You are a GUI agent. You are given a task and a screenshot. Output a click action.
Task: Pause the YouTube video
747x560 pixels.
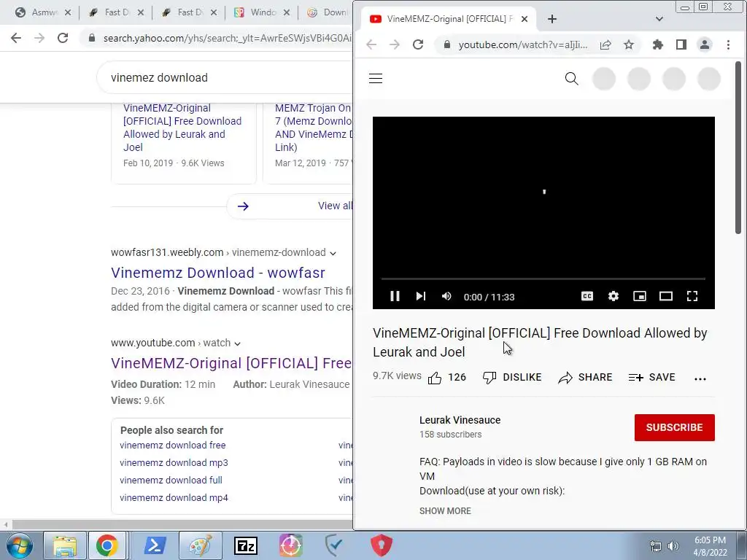395,296
